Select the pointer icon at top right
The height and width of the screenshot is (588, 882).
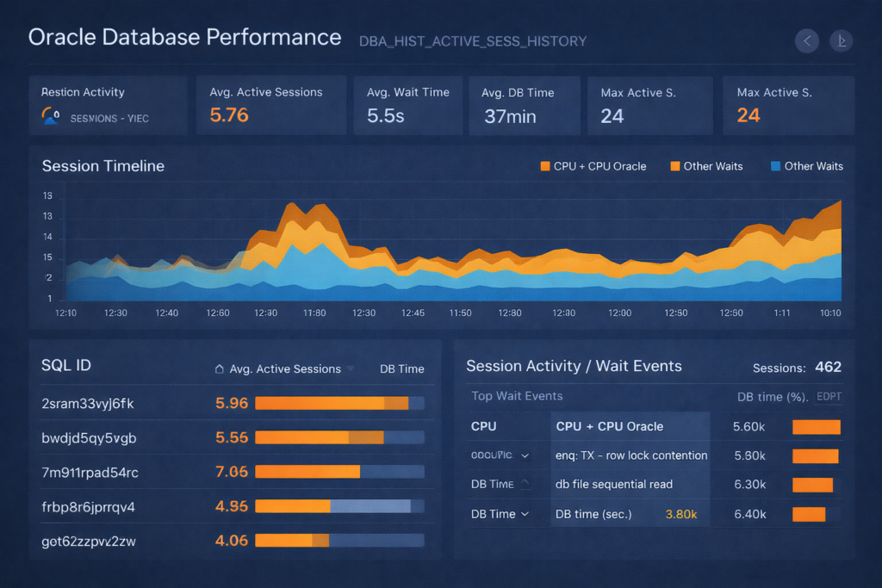point(841,40)
